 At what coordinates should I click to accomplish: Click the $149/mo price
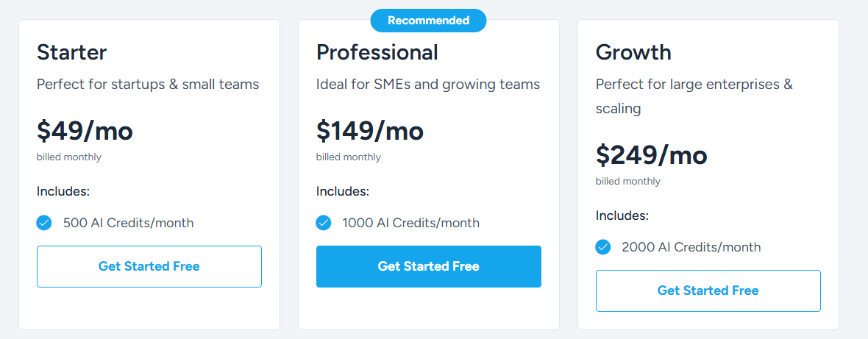tap(369, 131)
